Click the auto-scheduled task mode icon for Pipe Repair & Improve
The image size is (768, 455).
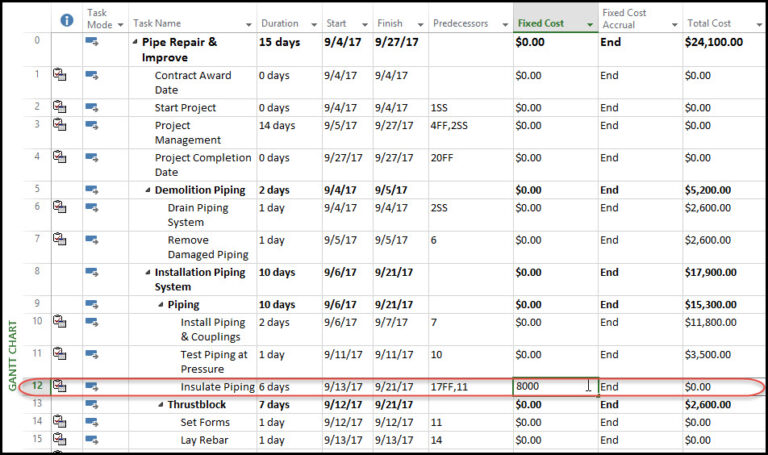(x=92, y=42)
